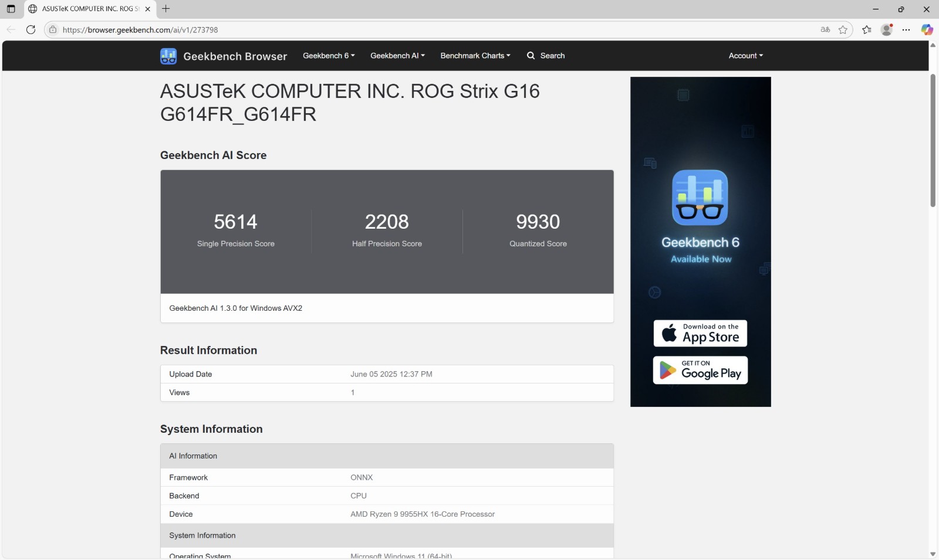Image resolution: width=939 pixels, height=560 pixels.
Task: Click the 'Geekbench 6 Available Now' ad text
Action: [700, 250]
